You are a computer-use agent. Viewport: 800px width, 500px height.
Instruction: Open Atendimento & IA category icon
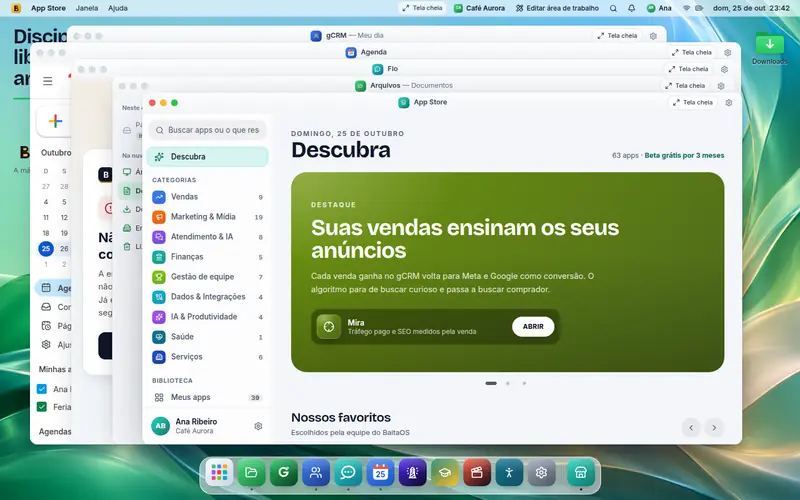[159, 237]
